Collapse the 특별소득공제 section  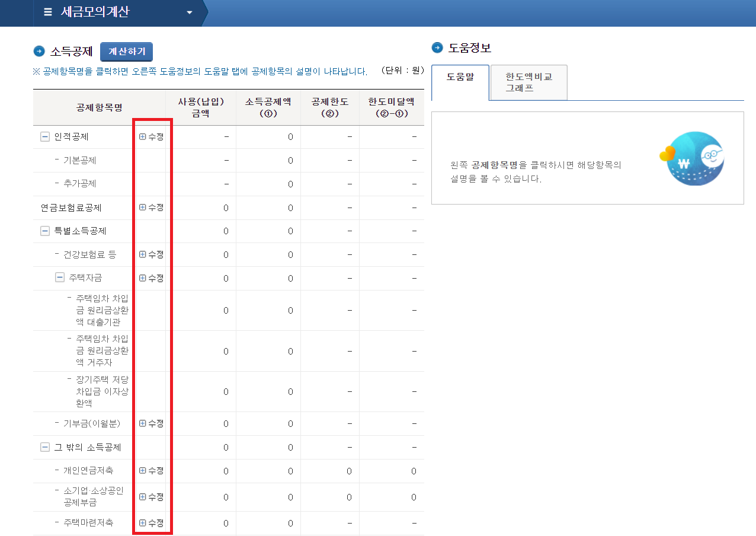point(44,231)
